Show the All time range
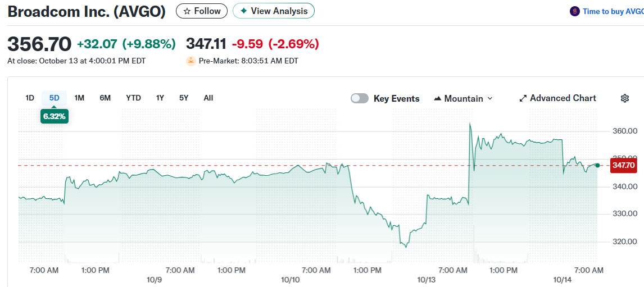The height and width of the screenshot is (287, 644). point(208,98)
